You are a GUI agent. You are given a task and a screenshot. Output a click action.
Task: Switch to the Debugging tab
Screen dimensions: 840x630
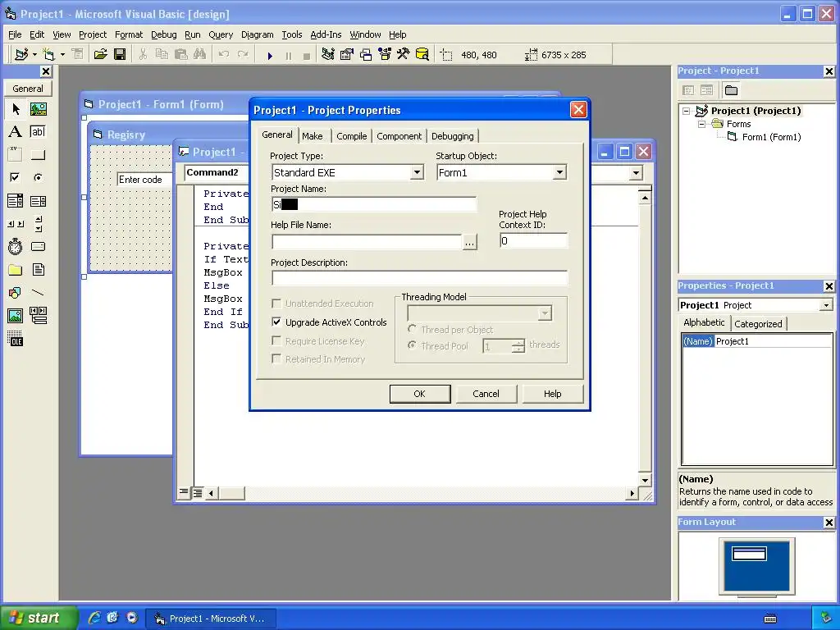[x=453, y=136]
